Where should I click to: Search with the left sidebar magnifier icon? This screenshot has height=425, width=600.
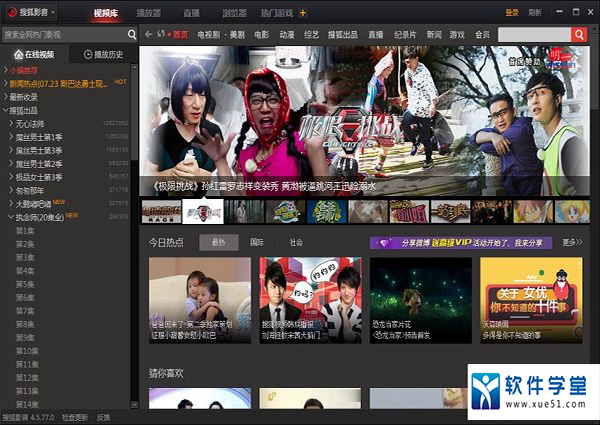point(132,35)
